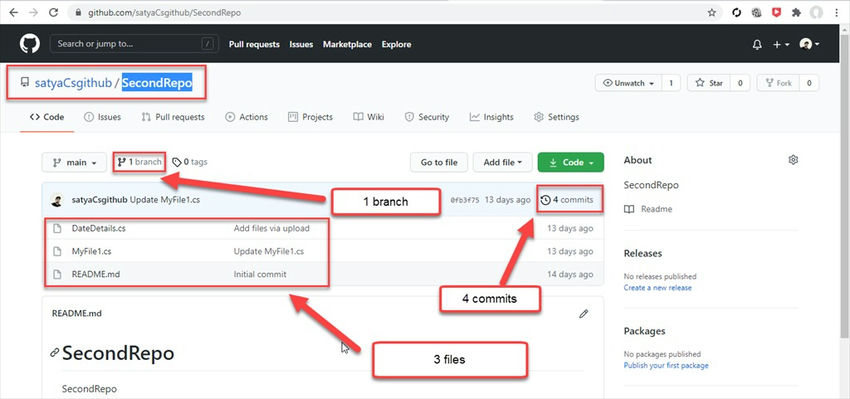The height and width of the screenshot is (399, 850).
Task: Click the browser address bar URL
Action: tap(164, 13)
